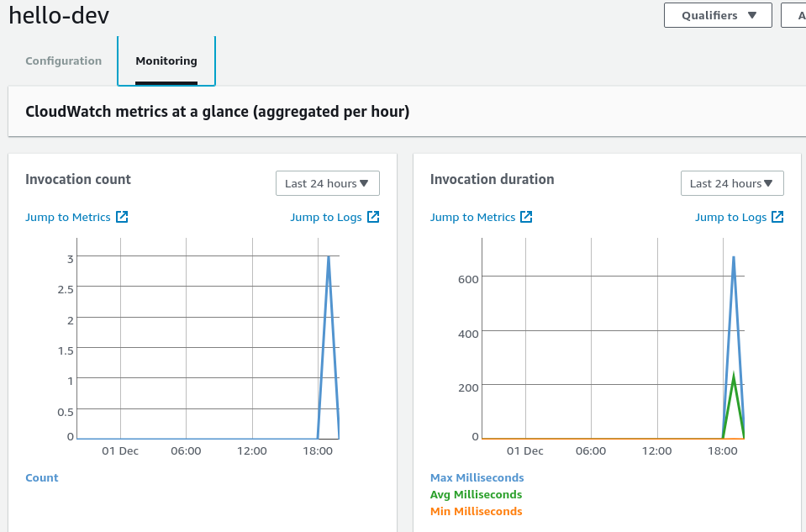Viewport: 806px width, 532px height.
Task: Hide the Min Milliseconds legend series
Action: tap(476, 511)
